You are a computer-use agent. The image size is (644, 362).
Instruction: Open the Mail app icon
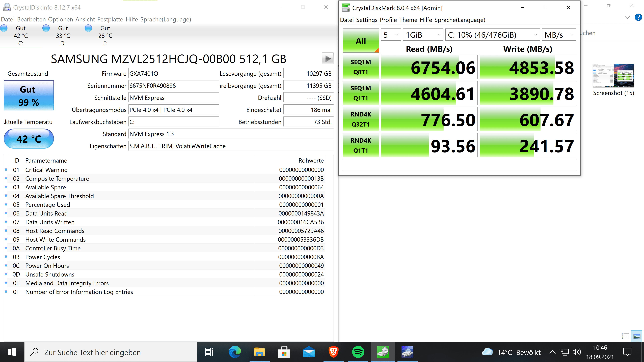(x=309, y=352)
